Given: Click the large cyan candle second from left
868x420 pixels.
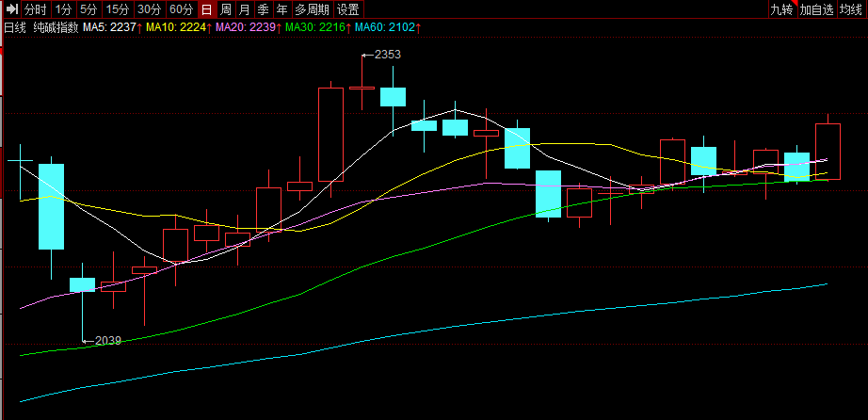Looking at the screenshot, I should pyautogui.click(x=51, y=206).
